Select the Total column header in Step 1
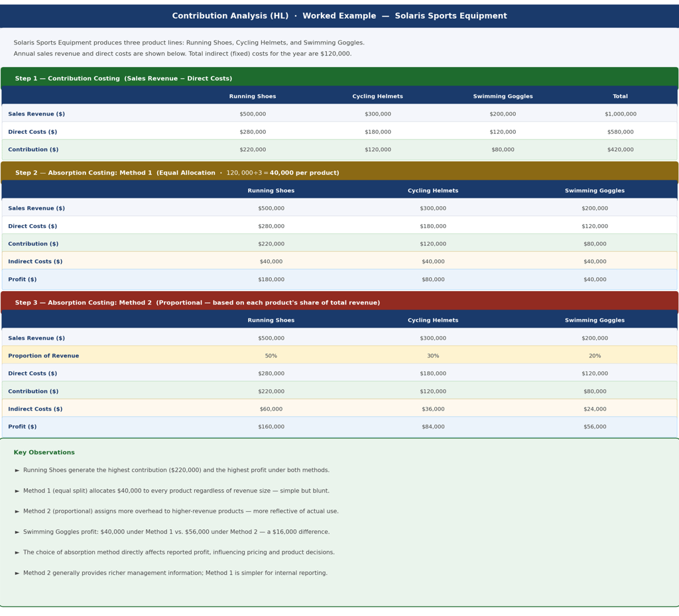Screen dimensions: 679x616 pyautogui.click(x=620, y=96)
